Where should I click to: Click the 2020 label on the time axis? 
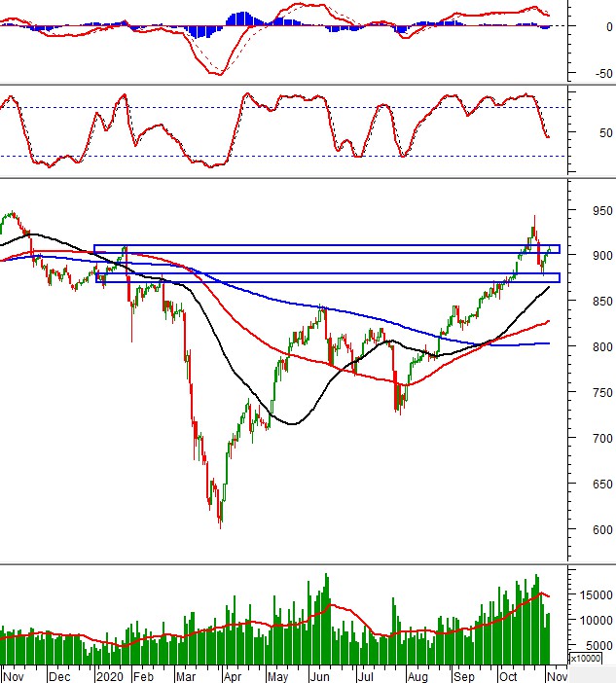108,674
